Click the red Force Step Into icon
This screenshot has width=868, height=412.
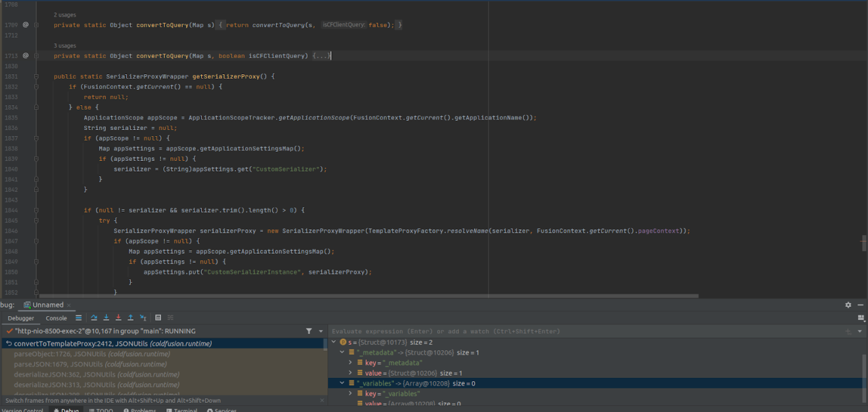click(x=118, y=317)
